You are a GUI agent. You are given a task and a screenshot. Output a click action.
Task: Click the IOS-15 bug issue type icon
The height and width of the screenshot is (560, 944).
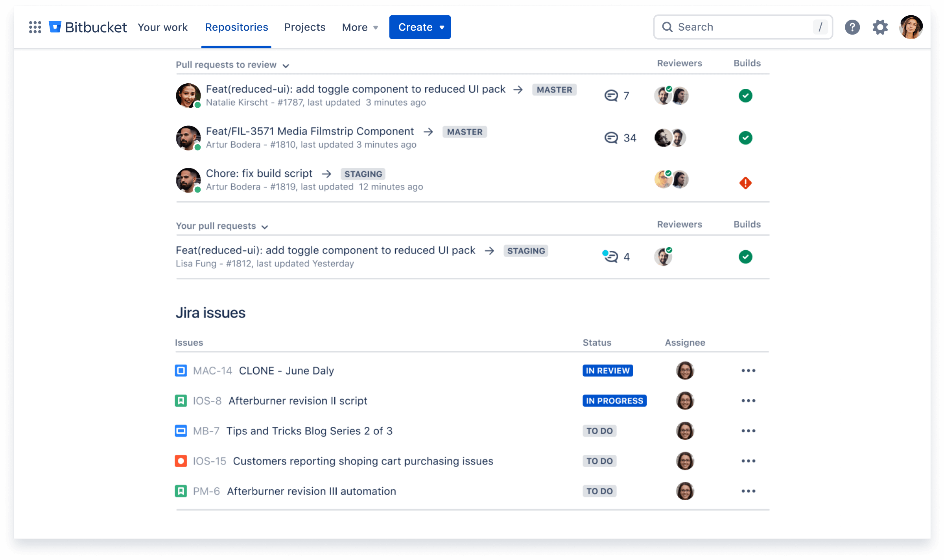click(181, 461)
